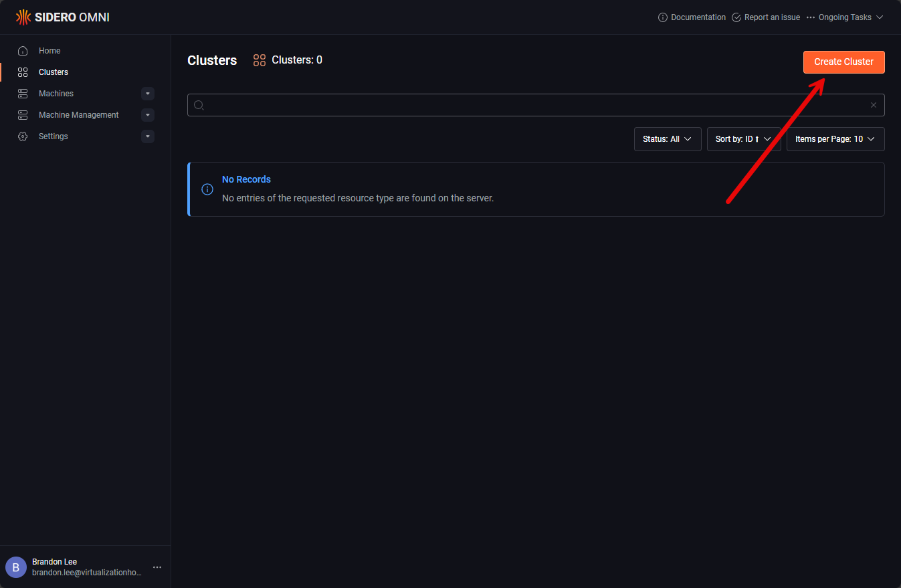Click the Home house icon in sidebar

23,51
